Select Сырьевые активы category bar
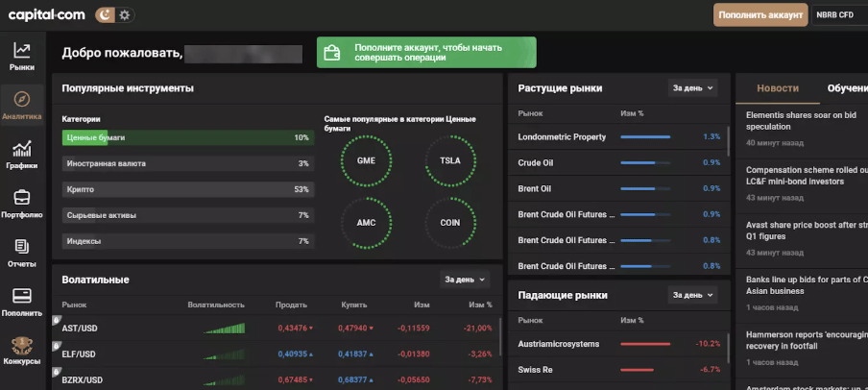Image resolution: width=868 pixels, height=390 pixels. point(188,215)
